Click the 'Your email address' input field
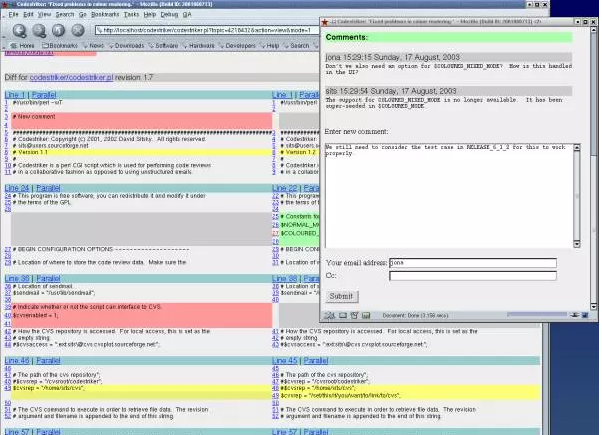Screen dimensions: 602x435 473,263
